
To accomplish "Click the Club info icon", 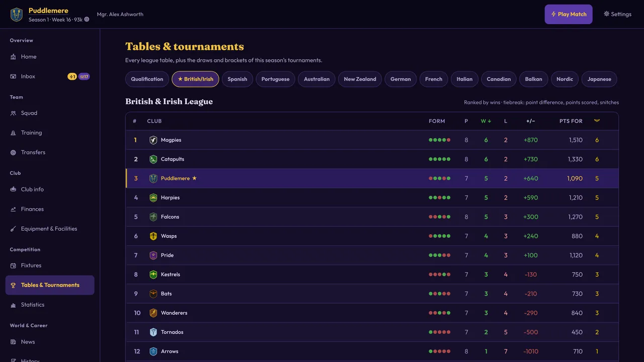I will pyautogui.click(x=13, y=190).
